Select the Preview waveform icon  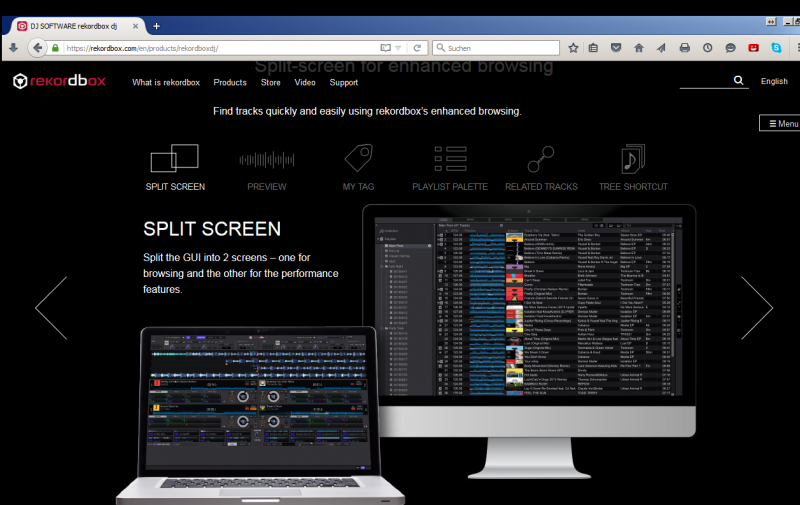click(267, 160)
